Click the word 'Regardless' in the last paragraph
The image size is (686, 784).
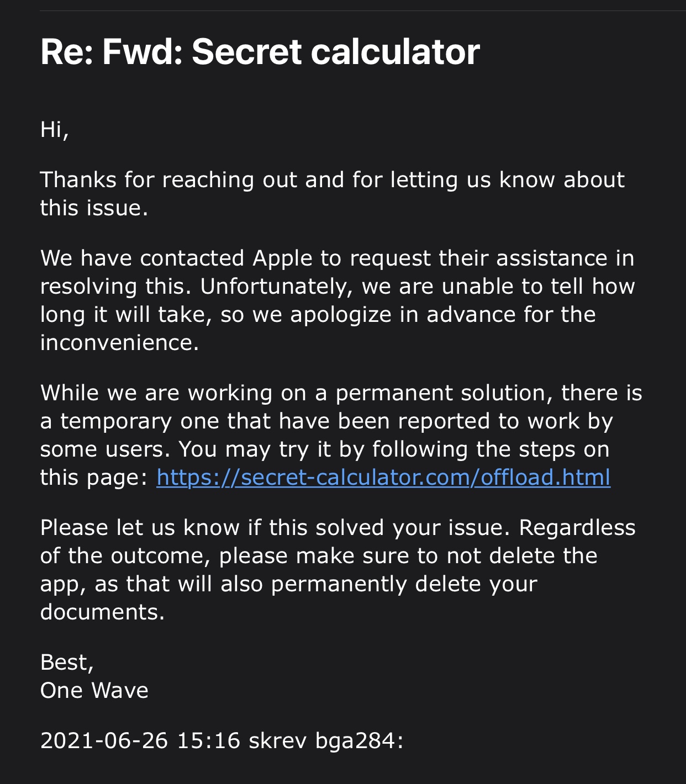(x=577, y=528)
